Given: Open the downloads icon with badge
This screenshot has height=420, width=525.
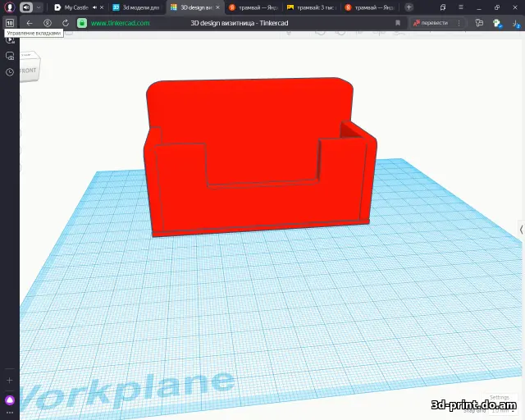Looking at the screenshot, I should point(516,23).
